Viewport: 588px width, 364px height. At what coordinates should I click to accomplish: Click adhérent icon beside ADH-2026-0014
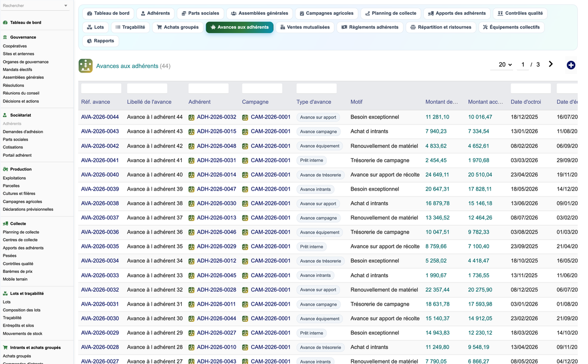(x=192, y=175)
